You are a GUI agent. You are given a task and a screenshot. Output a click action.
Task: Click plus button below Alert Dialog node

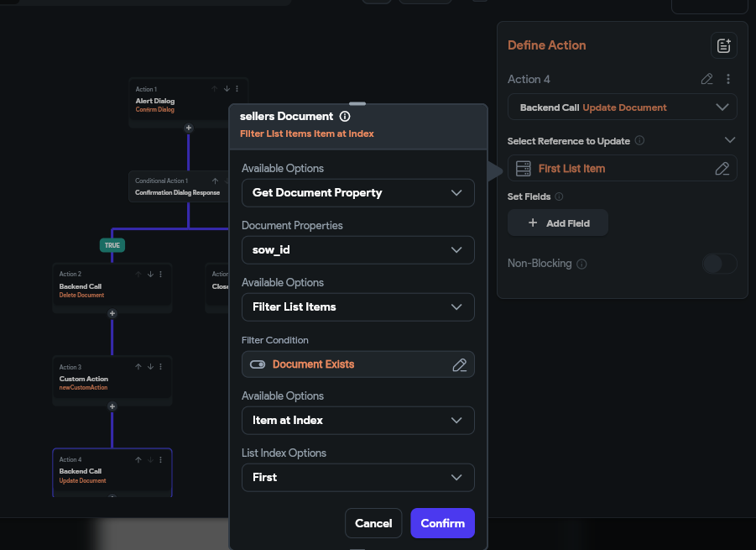click(x=189, y=128)
